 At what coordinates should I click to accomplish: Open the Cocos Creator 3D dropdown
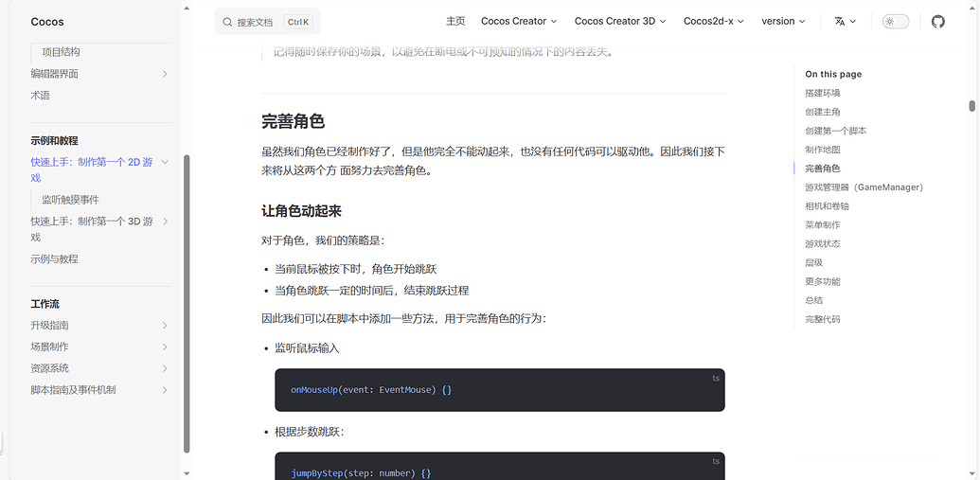pyautogui.click(x=620, y=21)
